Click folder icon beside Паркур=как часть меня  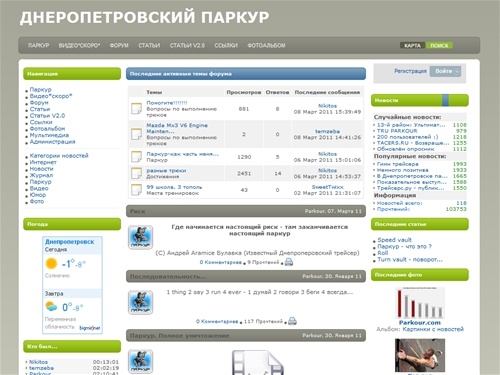(136, 157)
